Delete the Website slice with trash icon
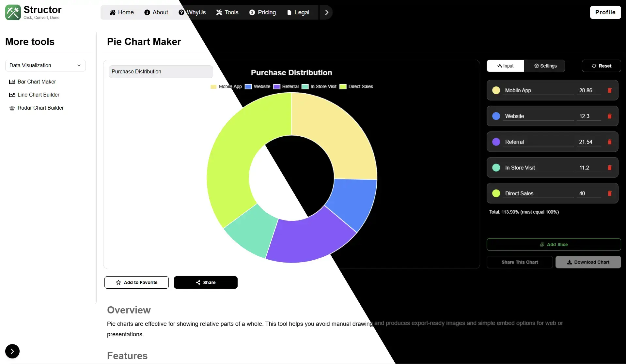 [609, 116]
